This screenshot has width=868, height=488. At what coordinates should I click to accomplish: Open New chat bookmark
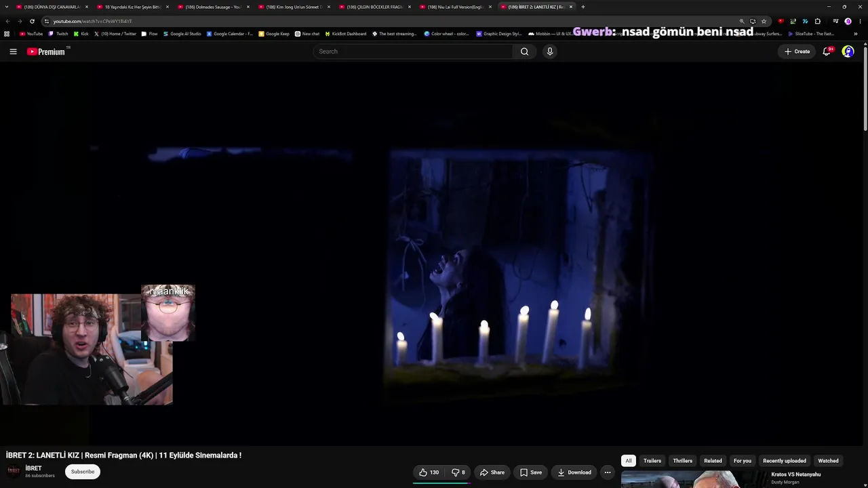307,33
